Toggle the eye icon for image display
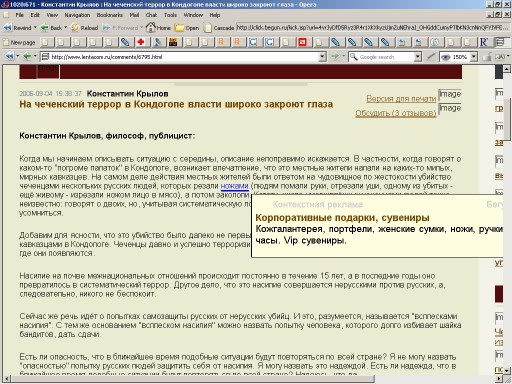Viewport: 512px width, 384px height. point(446,57)
